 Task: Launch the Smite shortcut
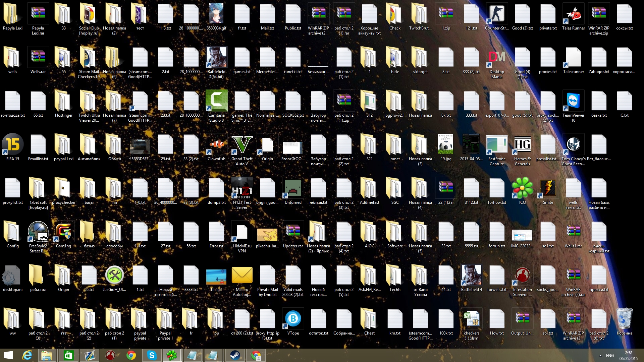tap(548, 188)
